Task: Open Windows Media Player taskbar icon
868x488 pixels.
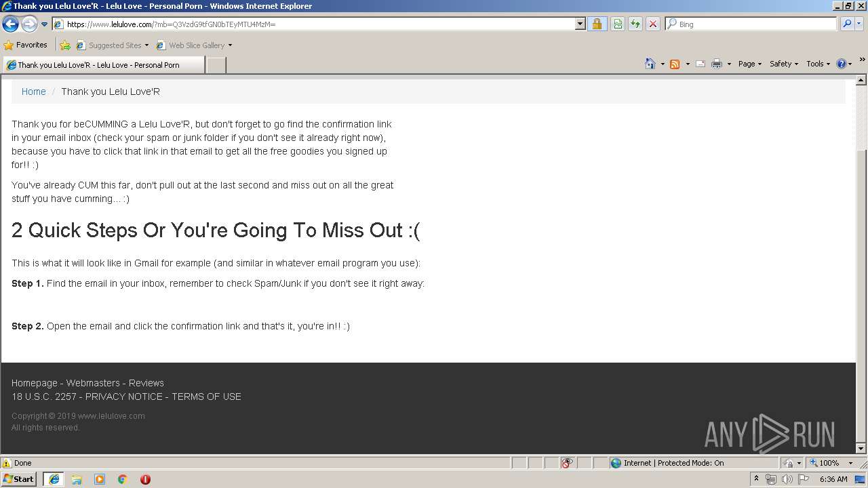Action: tap(100, 479)
